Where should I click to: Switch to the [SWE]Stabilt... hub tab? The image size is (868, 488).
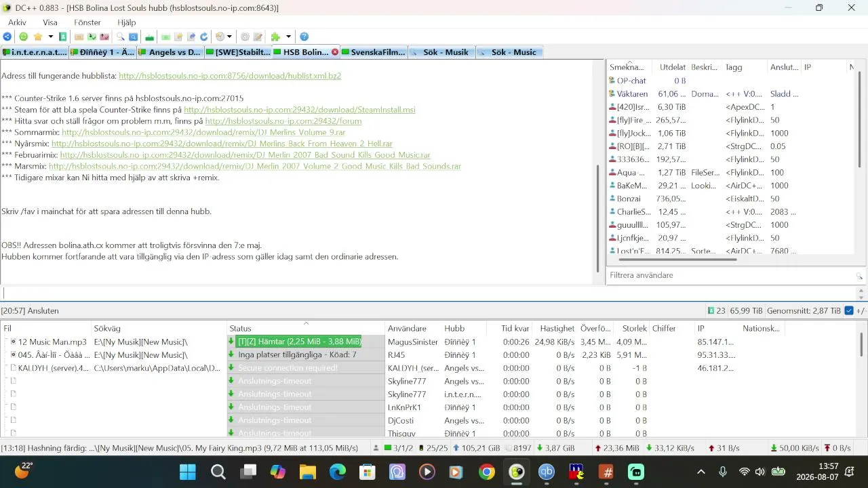click(x=238, y=52)
